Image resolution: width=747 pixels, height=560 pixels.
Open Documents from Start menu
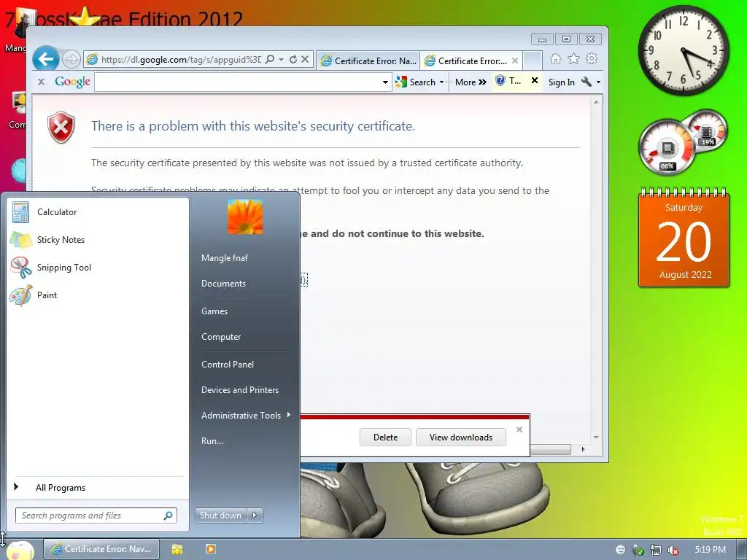click(x=223, y=284)
